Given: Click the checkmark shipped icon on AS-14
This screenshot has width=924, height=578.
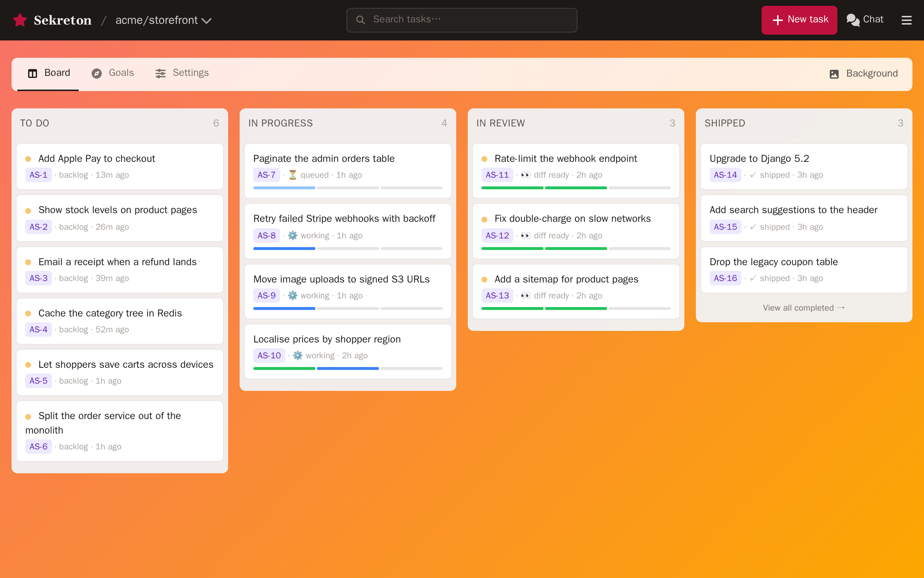Looking at the screenshot, I should [753, 175].
